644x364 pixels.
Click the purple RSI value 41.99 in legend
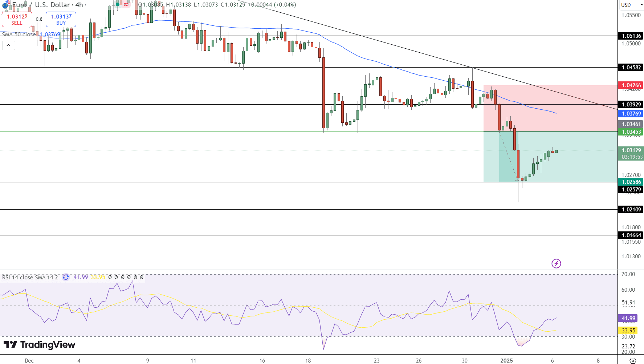[x=81, y=277]
